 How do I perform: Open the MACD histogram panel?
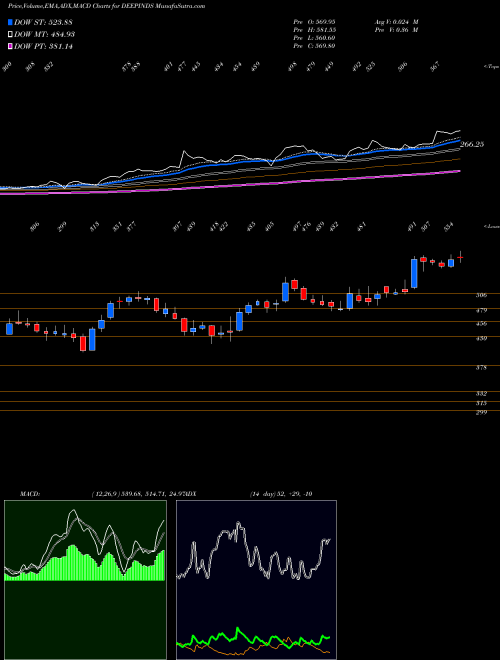pos(85,580)
